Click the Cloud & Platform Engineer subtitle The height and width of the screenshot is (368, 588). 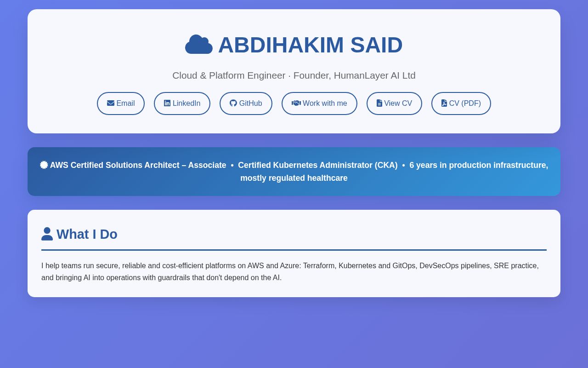[x=294, y=75]
